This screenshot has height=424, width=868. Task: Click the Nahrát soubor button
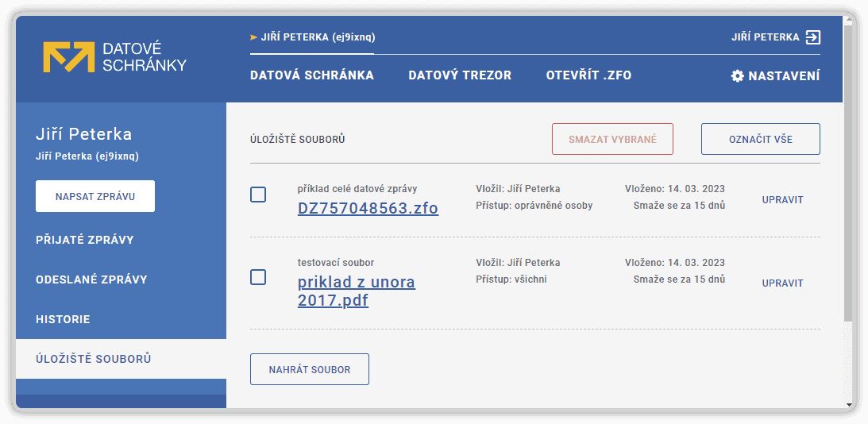[310, 369]
